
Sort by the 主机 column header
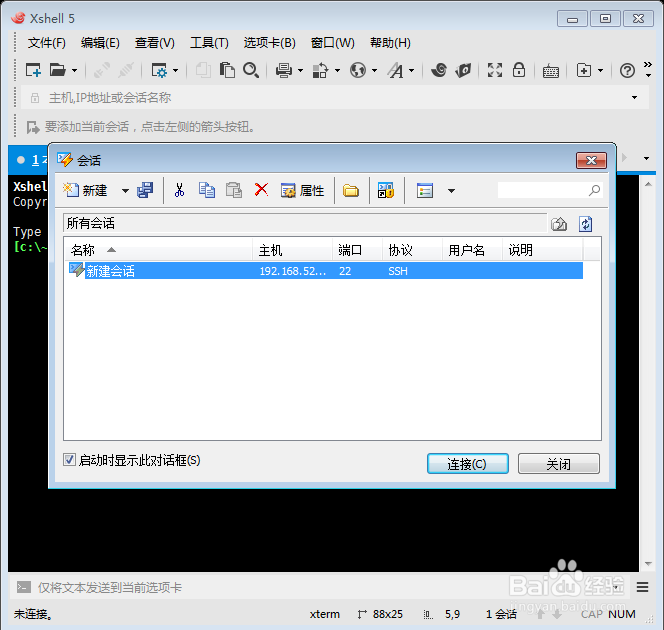click(292, 250)
